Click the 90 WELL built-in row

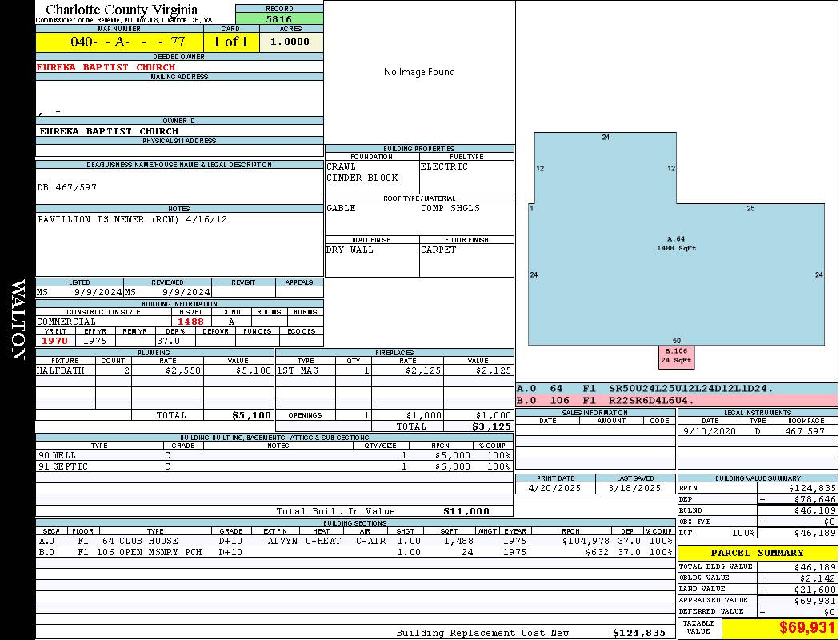point(274,455)
